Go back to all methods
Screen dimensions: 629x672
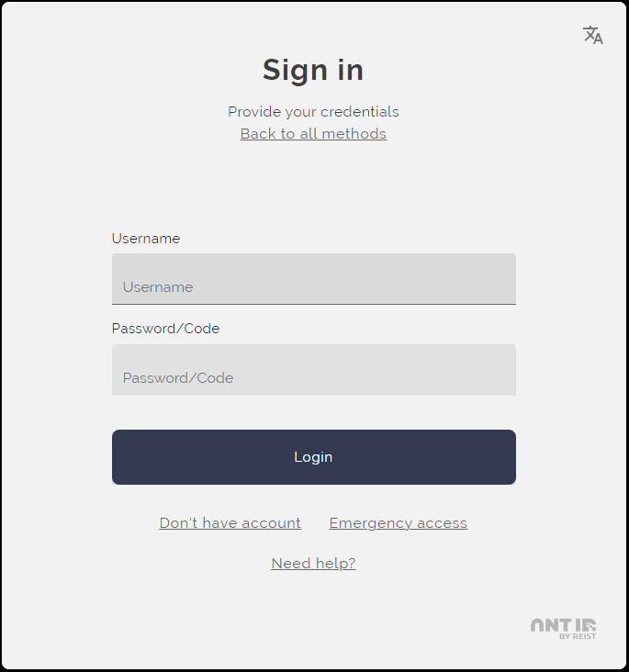(313, 134)
